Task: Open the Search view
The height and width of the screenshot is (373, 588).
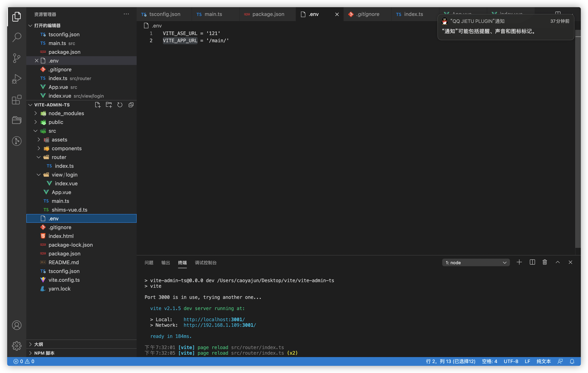Action: point(17,37)
